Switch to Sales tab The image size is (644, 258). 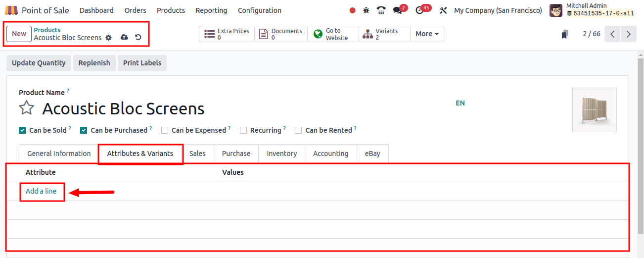tap(197, 154)
